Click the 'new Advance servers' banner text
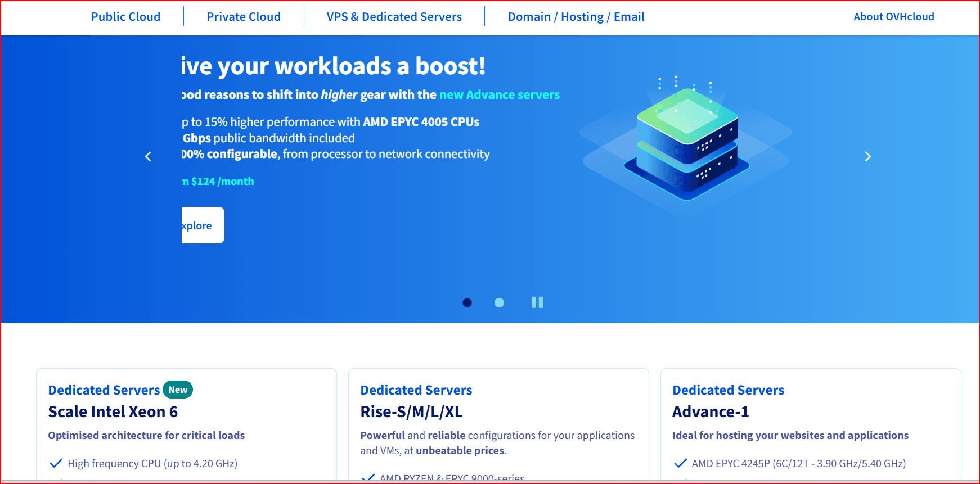 click(x=500, y=94)
